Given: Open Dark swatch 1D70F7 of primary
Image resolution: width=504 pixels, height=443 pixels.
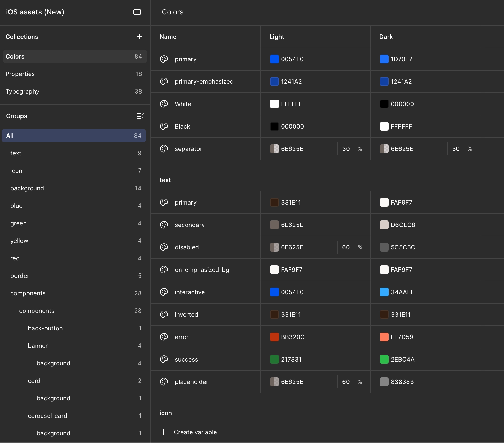Looking at the screenshot, I should click(384, 59).
